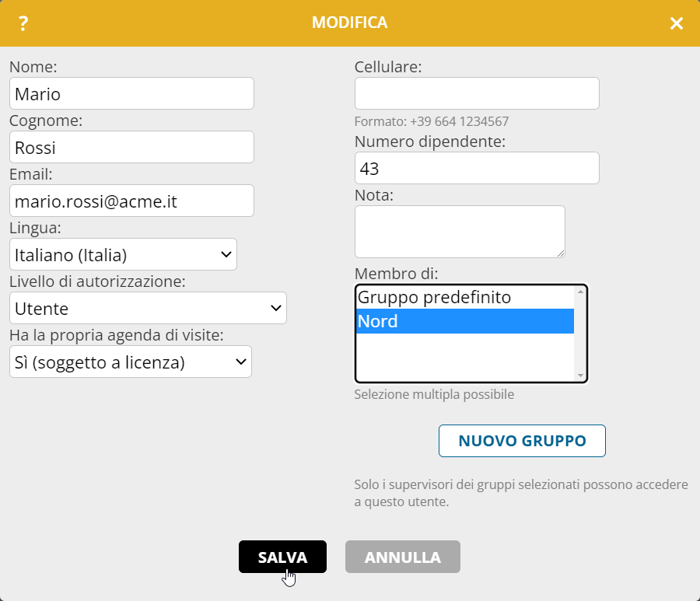
Task: Click the scroll down arrow in Membro di list
Action: 580,376
